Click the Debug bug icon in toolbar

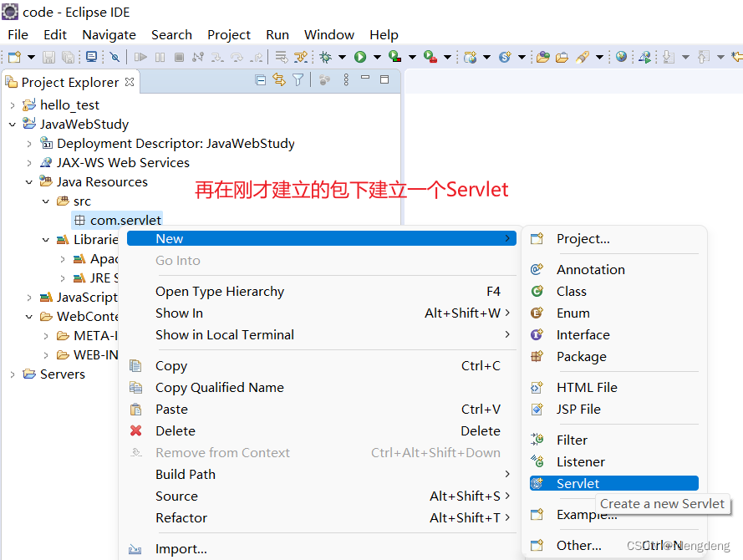click(326, 58)
